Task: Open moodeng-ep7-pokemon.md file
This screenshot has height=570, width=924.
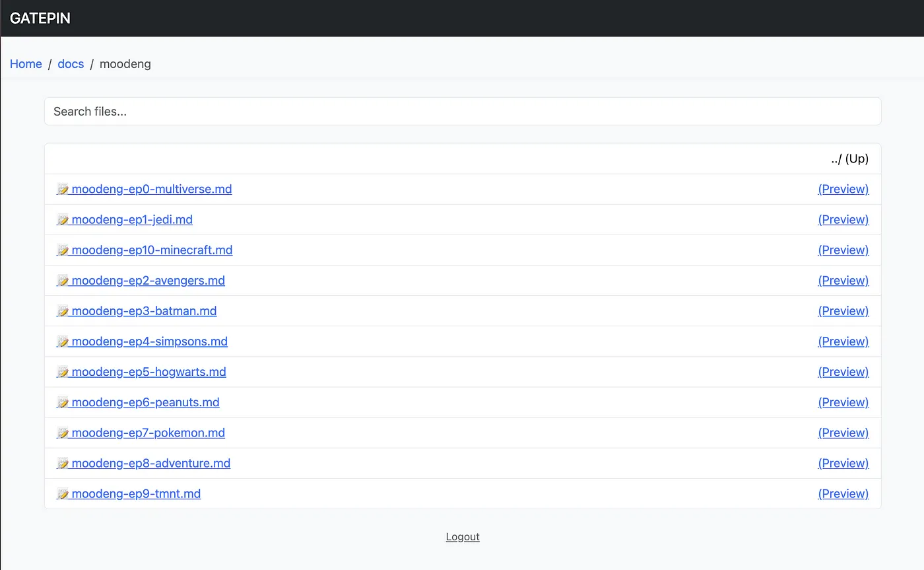Action: pos(148,432)
